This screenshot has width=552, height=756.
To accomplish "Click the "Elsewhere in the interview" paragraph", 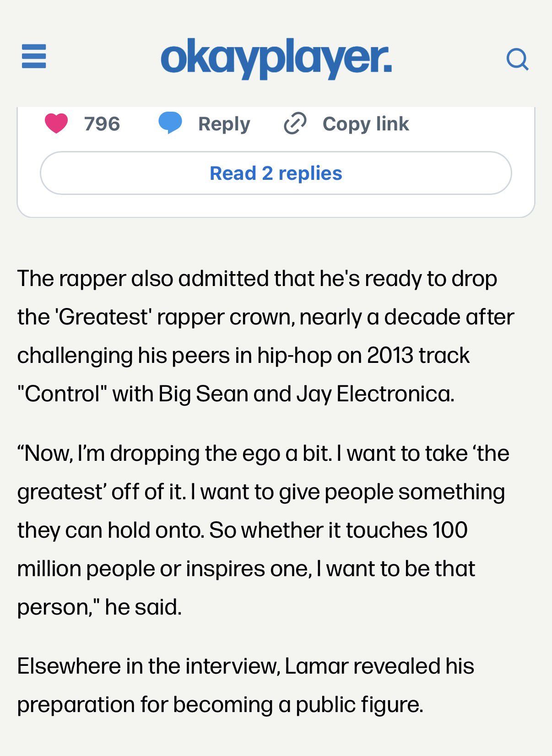I will pyautogui.click(x=245, y=685).
